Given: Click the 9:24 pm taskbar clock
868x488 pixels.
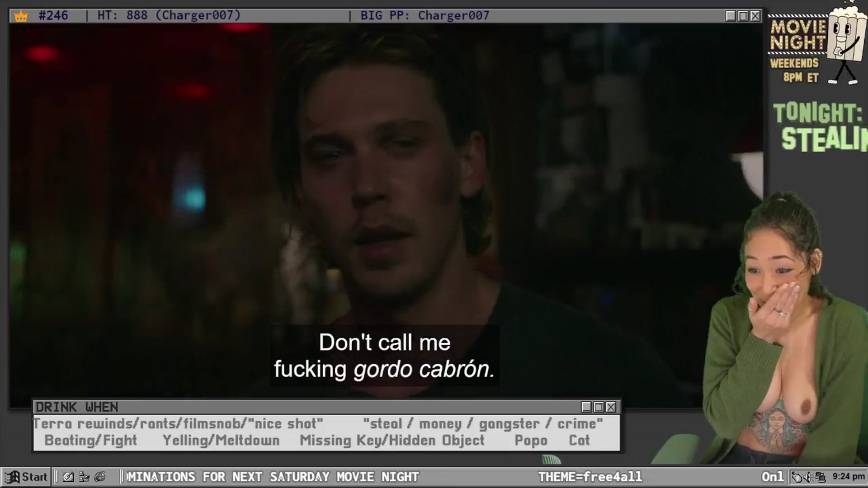Looking at the screenshot, I should point(848,477).
